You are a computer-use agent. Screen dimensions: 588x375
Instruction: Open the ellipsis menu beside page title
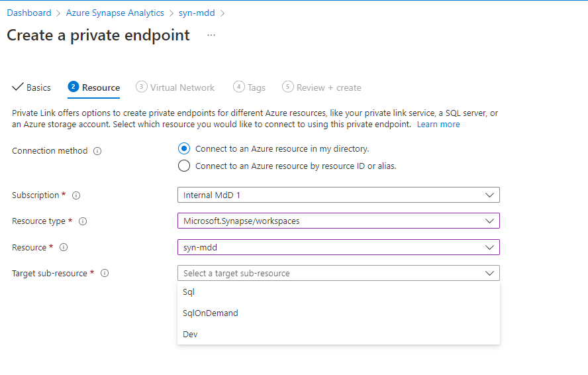[x=211, y=35]
